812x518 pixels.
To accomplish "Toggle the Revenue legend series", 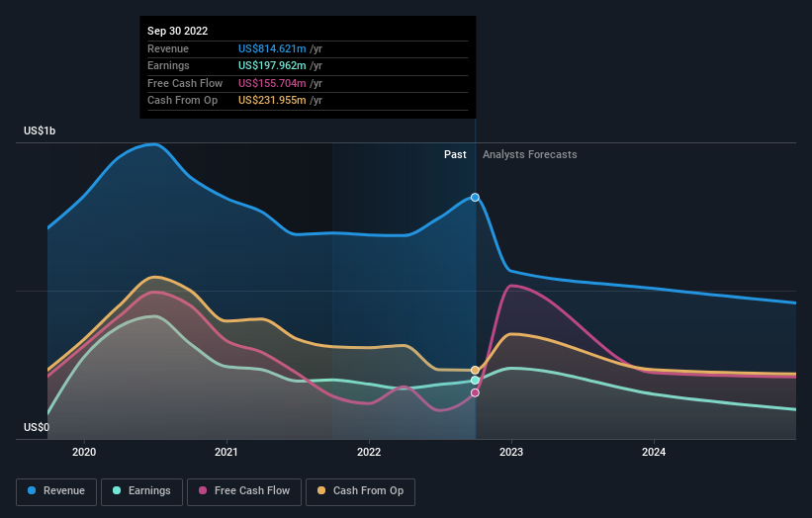I will click(56, 491).
